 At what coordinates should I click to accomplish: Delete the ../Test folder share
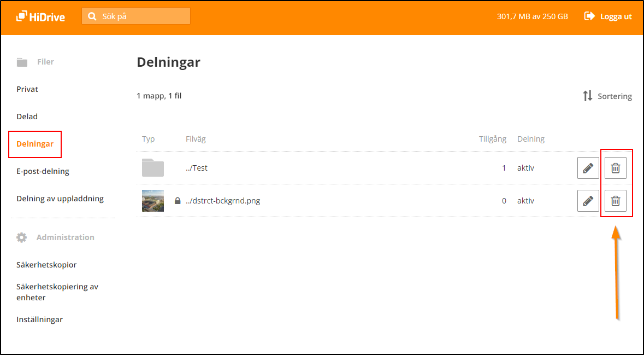coord(615,168)
